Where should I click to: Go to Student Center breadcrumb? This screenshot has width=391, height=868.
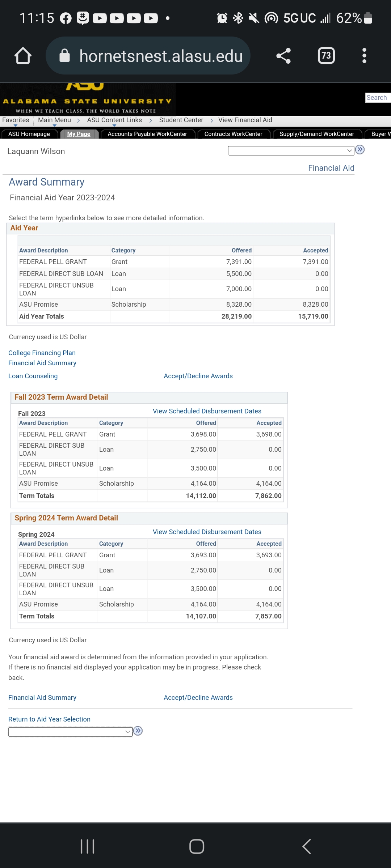181,120
